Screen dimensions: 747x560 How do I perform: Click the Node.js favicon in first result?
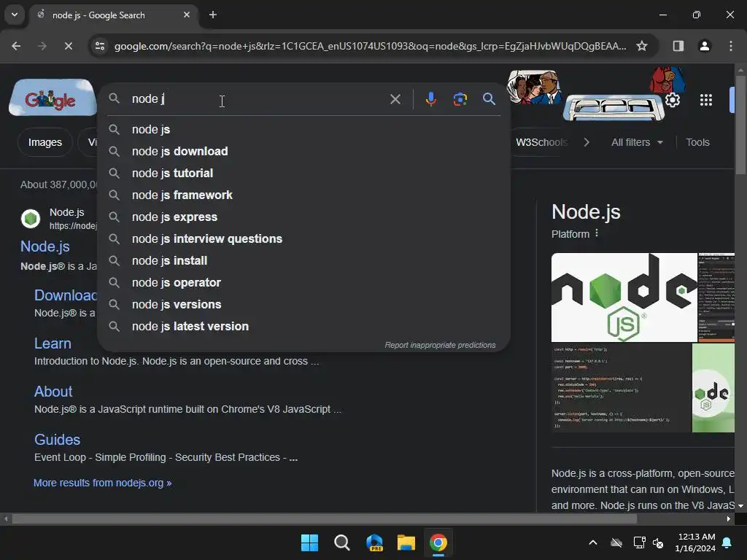coord(31,219)
